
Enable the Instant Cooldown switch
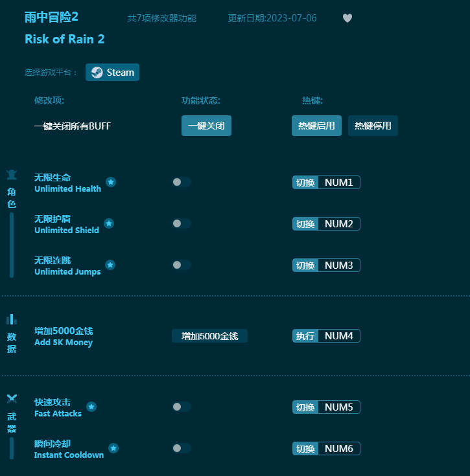point(182,448)
